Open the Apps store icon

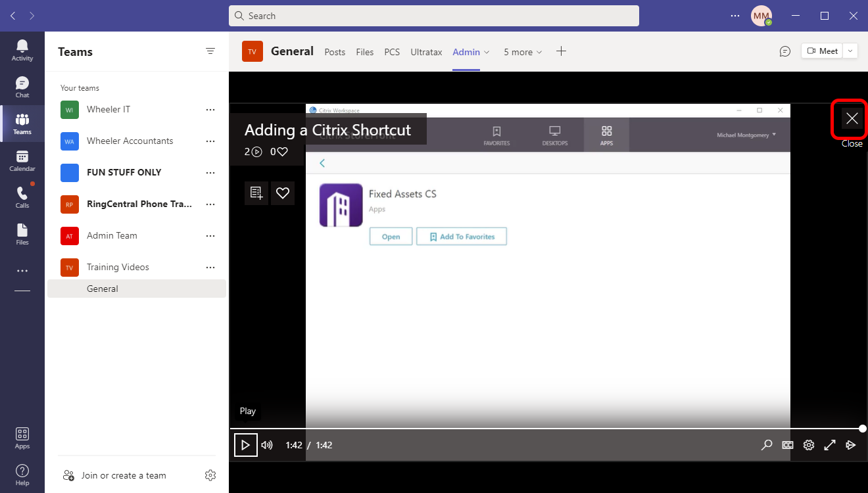point(22,438)
